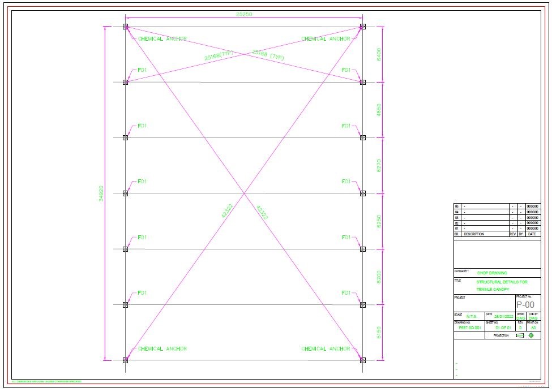
Task: Select the bottom-right column footing marker
Action: coord(363,360)
